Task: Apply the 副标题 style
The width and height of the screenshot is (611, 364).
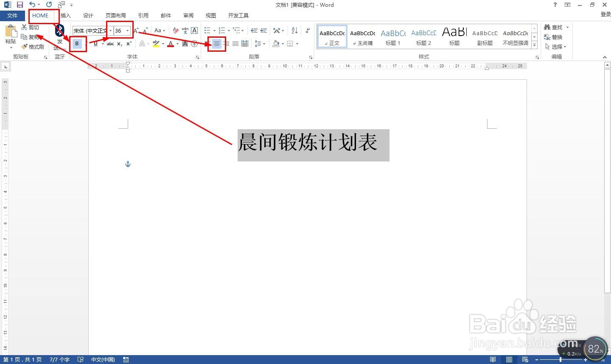Action: pos(485,37)
